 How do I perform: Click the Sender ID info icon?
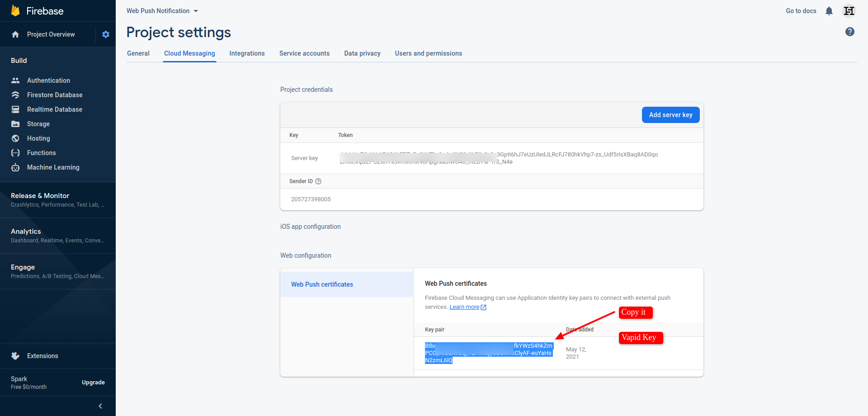318,181
